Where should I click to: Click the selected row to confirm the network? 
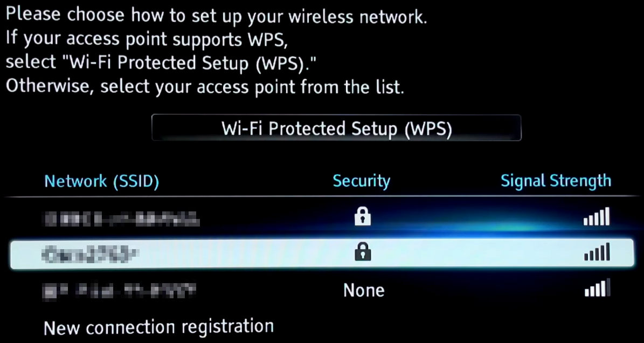click(216, 253)
